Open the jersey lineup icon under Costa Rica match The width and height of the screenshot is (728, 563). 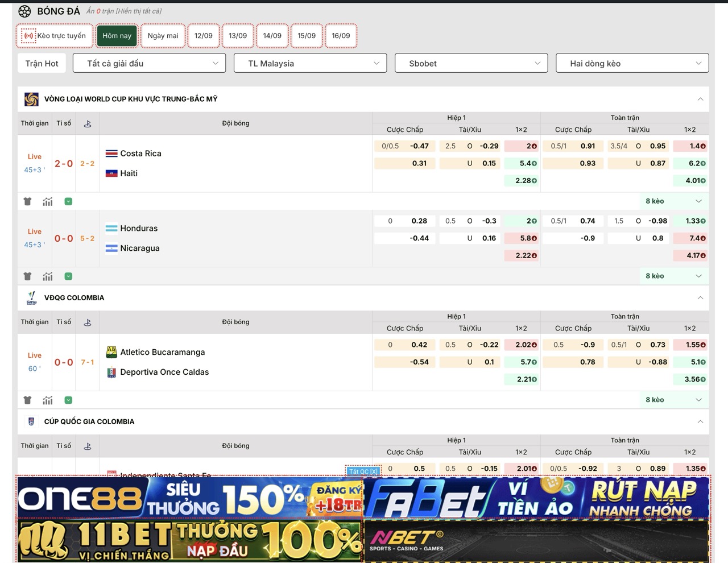27,201
